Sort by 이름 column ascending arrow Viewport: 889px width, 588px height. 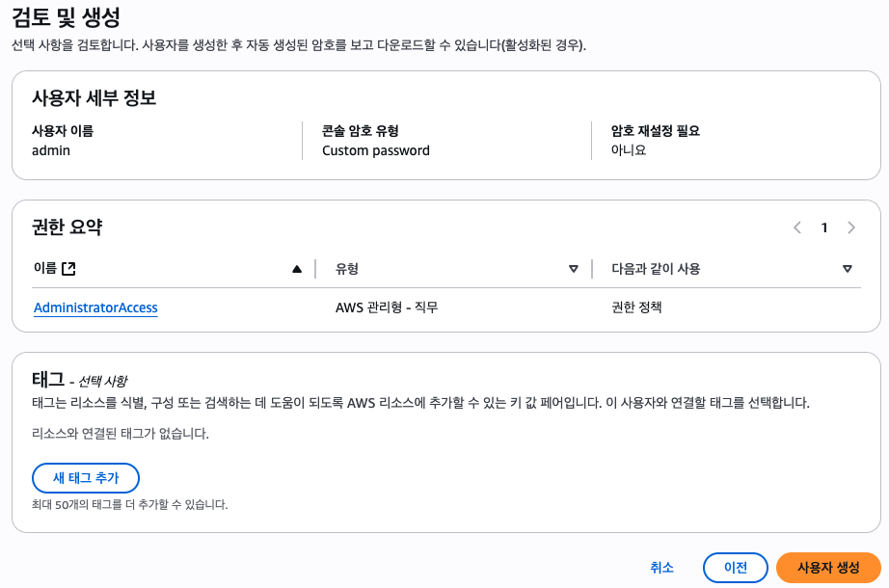point(297,269)
